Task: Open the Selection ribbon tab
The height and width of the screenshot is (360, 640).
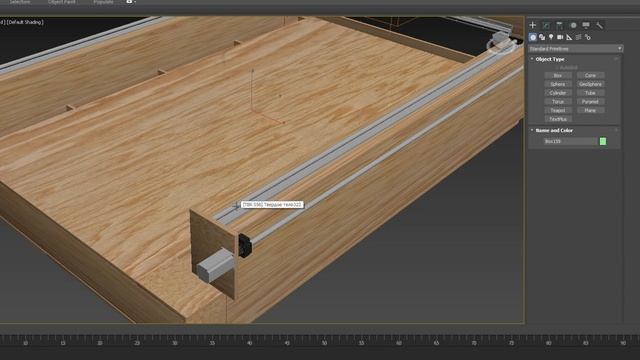Action: point(20,2)
